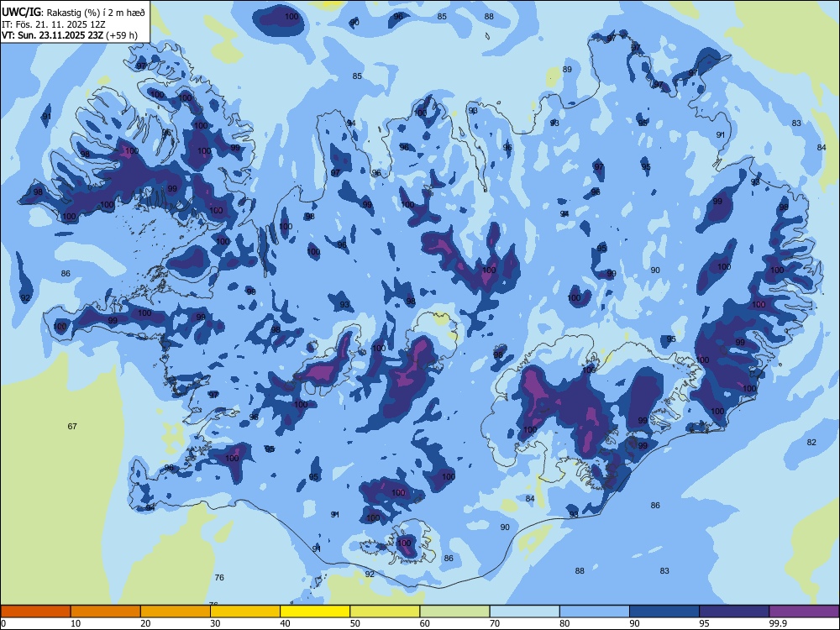Click the 'IT: Fös. 21. 11. 2025 12Z' line
This screenshot has height=630, width=840.
[54, 24]
